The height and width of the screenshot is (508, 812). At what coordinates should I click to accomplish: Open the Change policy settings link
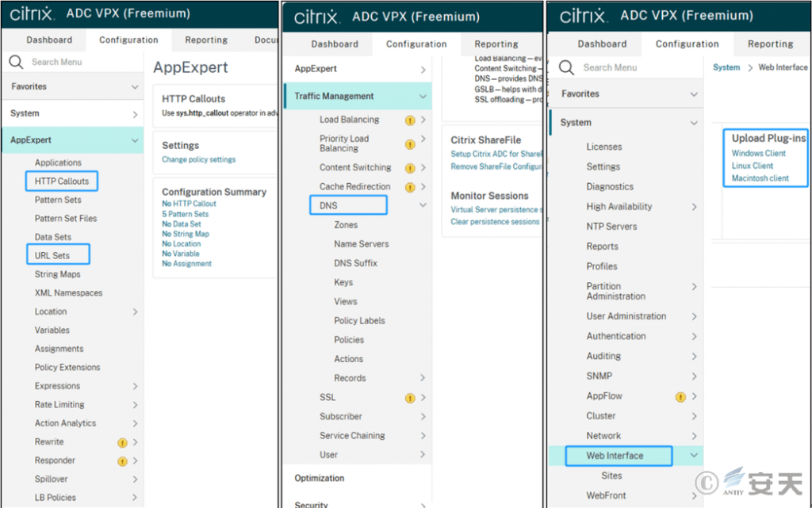pos(199,159)
